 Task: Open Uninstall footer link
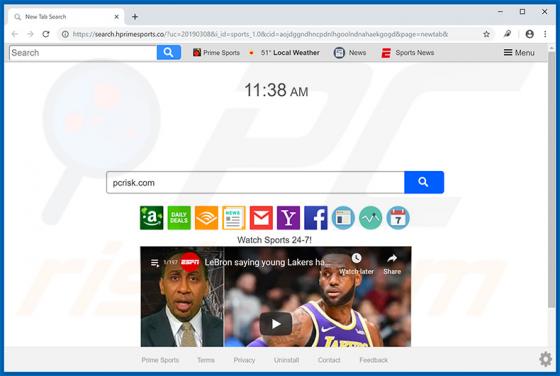click(x=286, y=360)
